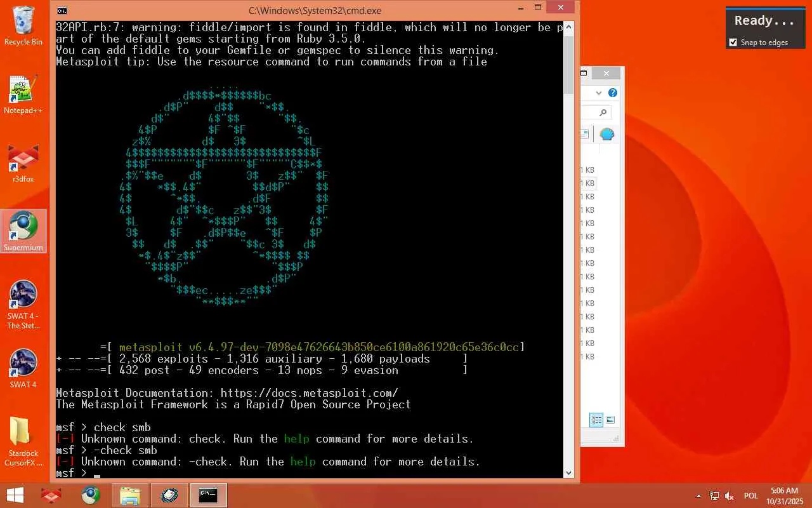Switch Explorer to large icons view
This screenshot has width=812, height=508.
click(x=610, y=420)
